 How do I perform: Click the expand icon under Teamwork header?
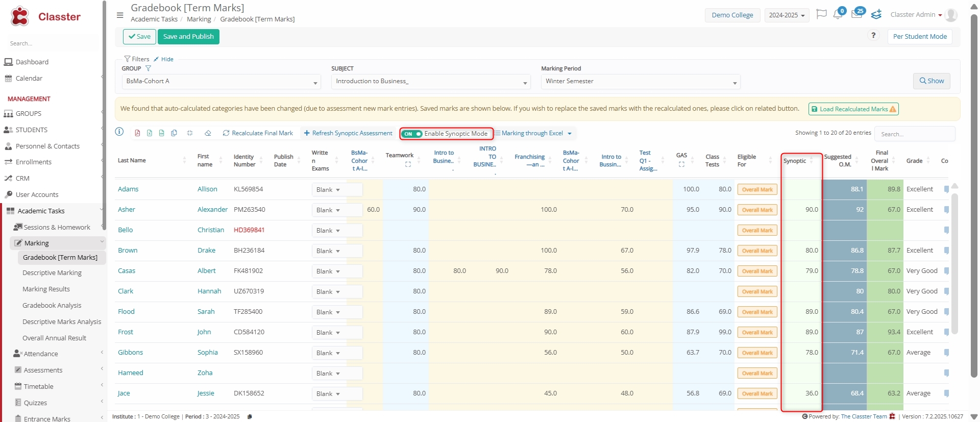pos(408,164)
